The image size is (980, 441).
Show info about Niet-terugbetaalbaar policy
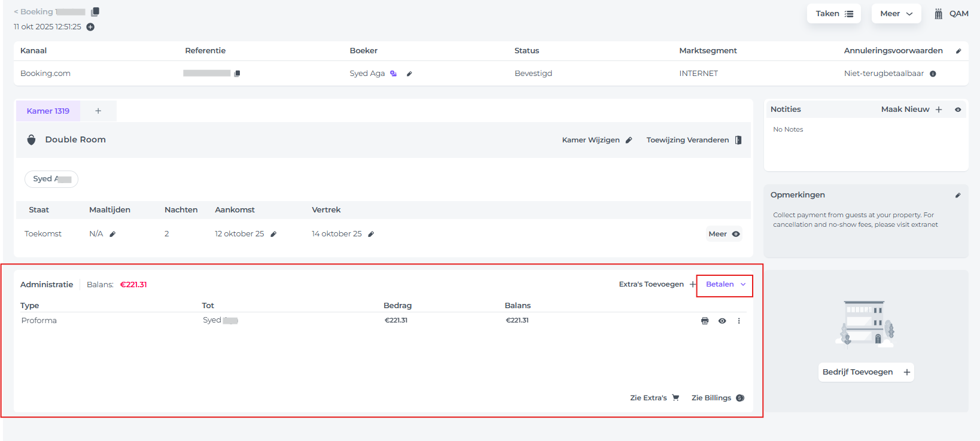[933, 74]
